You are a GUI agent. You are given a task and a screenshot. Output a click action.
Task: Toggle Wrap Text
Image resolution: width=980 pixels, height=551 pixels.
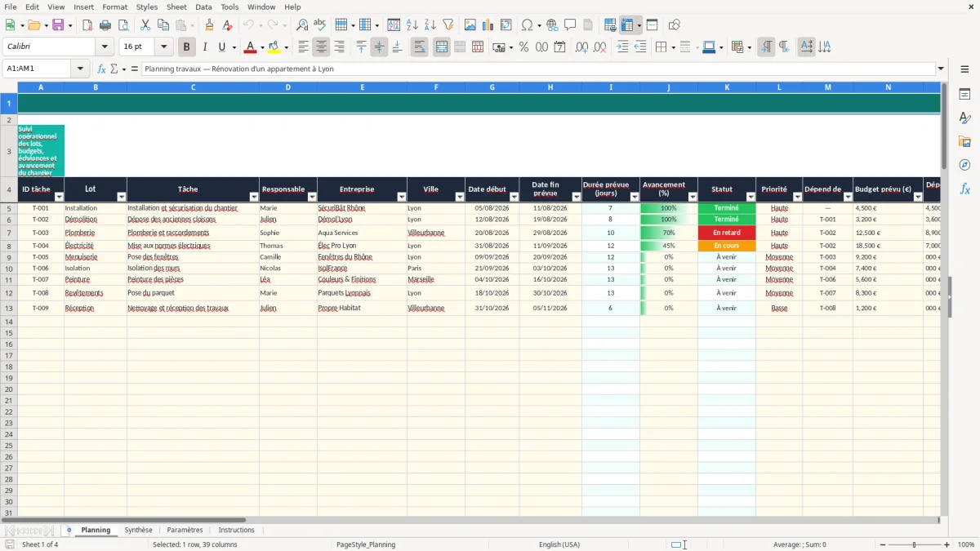[x=419, y=47]
